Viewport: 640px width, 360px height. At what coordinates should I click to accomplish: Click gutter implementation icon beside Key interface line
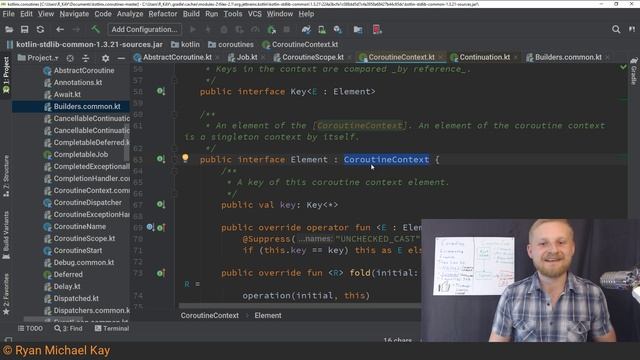pos(161,91)
